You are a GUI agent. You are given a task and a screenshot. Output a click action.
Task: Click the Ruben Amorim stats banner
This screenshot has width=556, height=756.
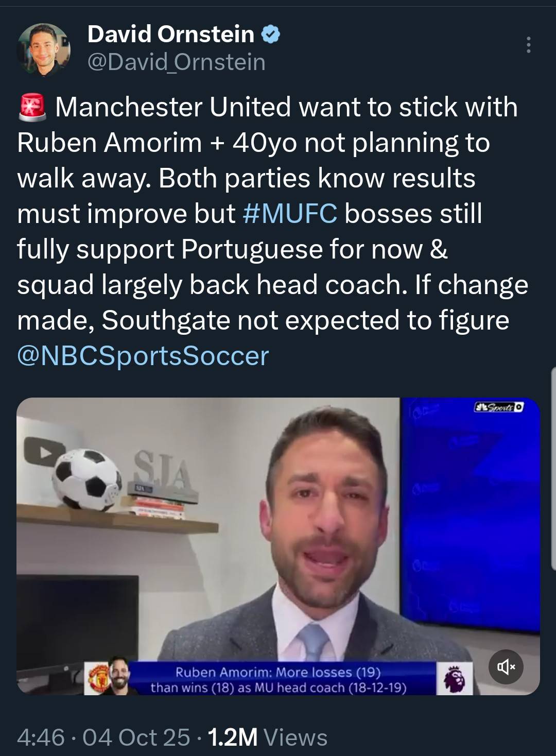click(x=278, y=680)
